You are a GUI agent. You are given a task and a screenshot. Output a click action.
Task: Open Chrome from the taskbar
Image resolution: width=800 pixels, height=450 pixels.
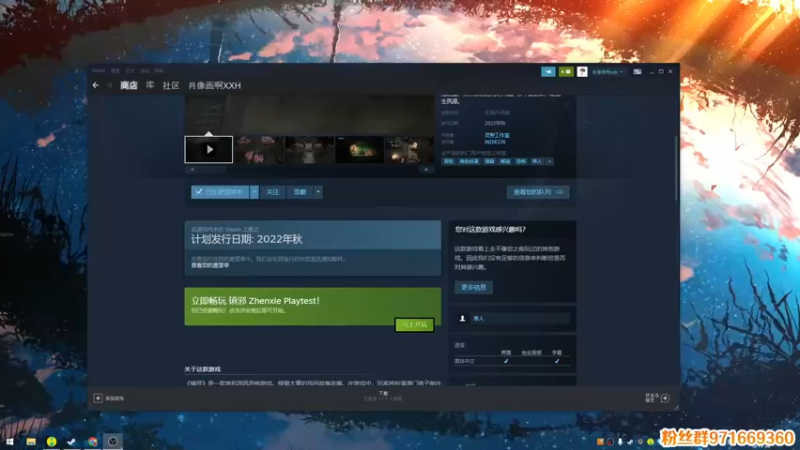(x=92, y=441)
